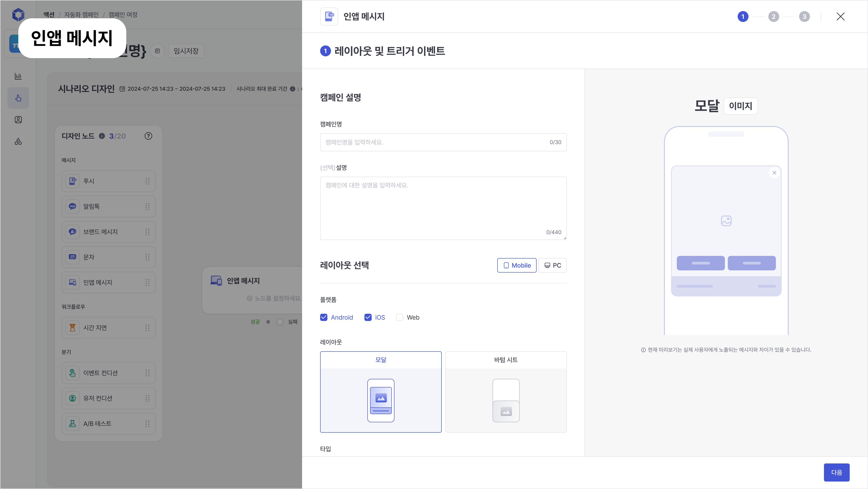The width and height of the screenshot is (868, 489).
Task: Click the shapes sidebar icon
Action: (18, 142)
